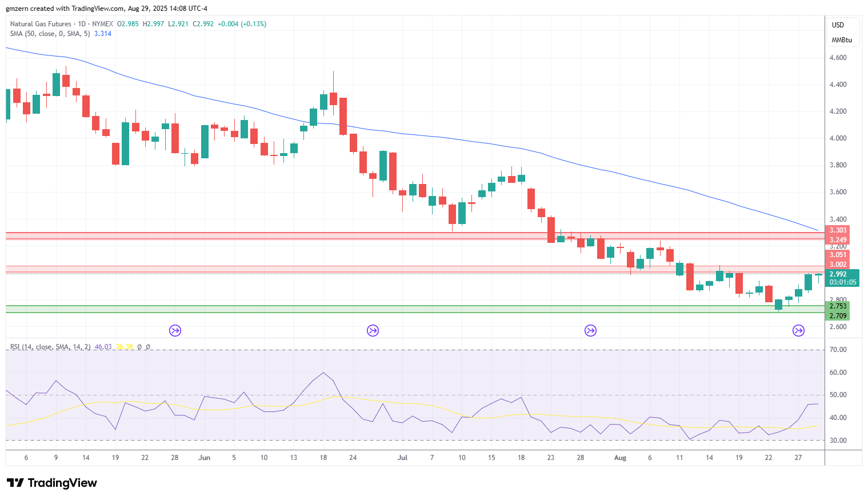Click the RSI moving average value 36.38

coord(124,347)
